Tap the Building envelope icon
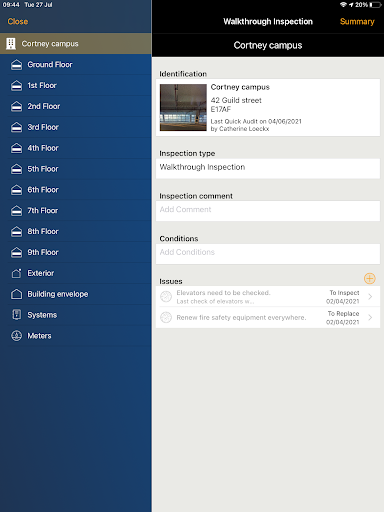384x512 pixels. pos(16,294)
